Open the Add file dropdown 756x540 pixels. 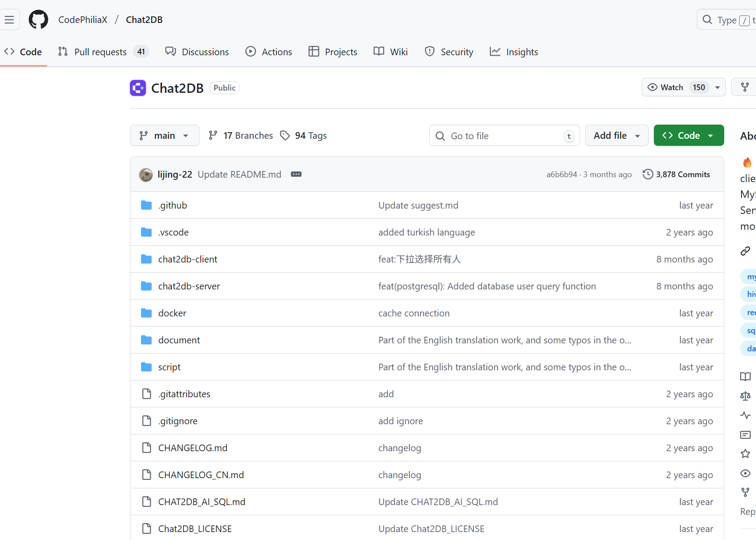point(617,135)
